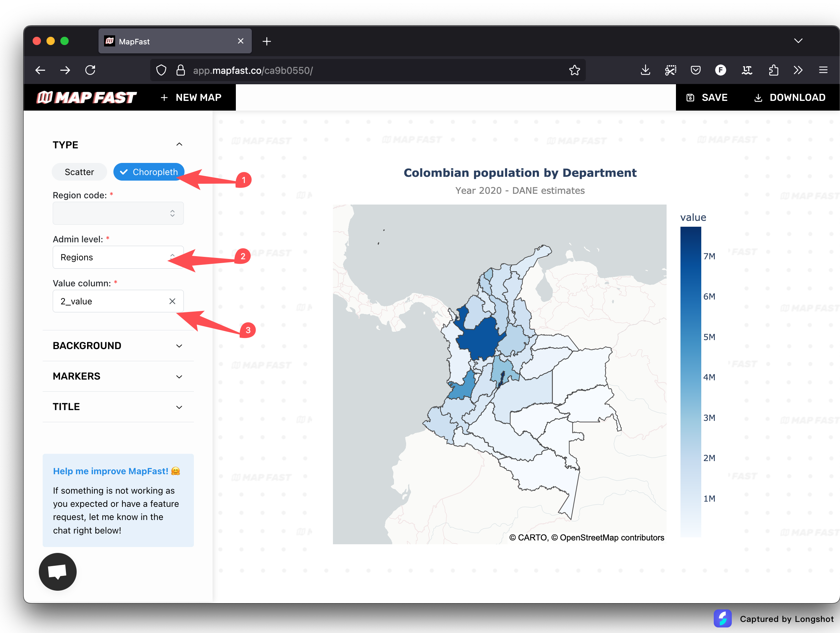Show more tools overflow chevrons

(x=798, y=70)
